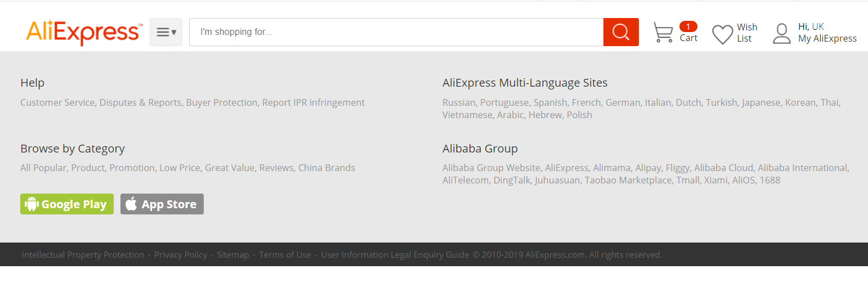Open the App Store badge
The image size is (868, 287).
162,204
